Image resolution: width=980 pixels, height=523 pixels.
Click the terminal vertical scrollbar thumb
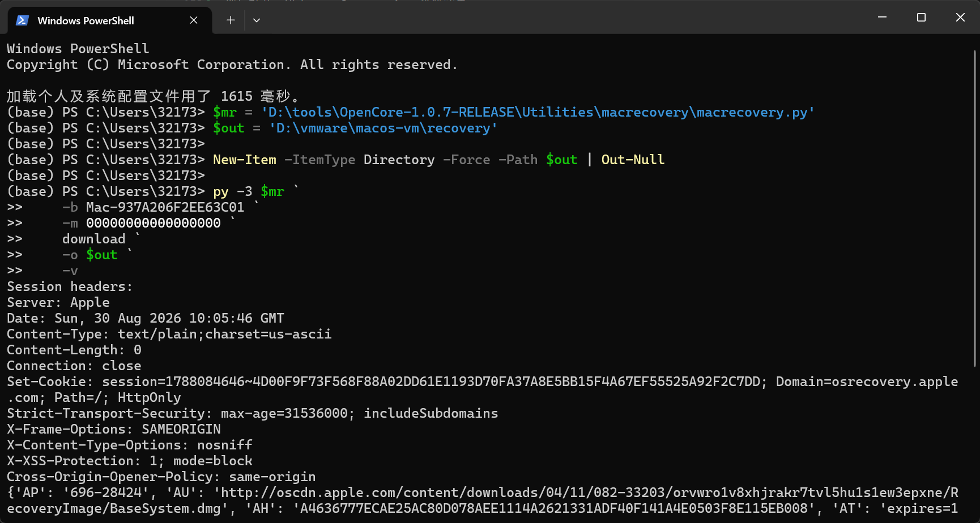tap(975, 208)
